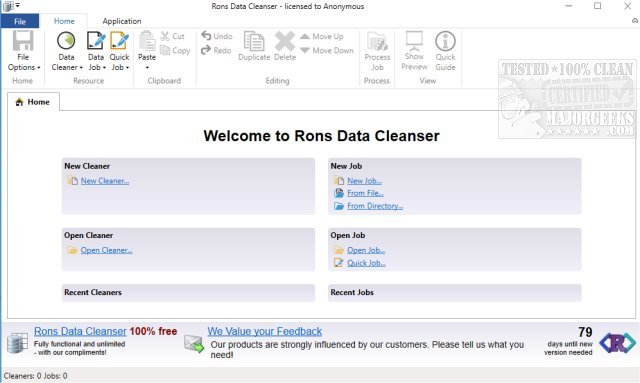Click the database icon in bottom banner
Image resolution: width=640 pixels, height=383 pixels.
point(17,343)
